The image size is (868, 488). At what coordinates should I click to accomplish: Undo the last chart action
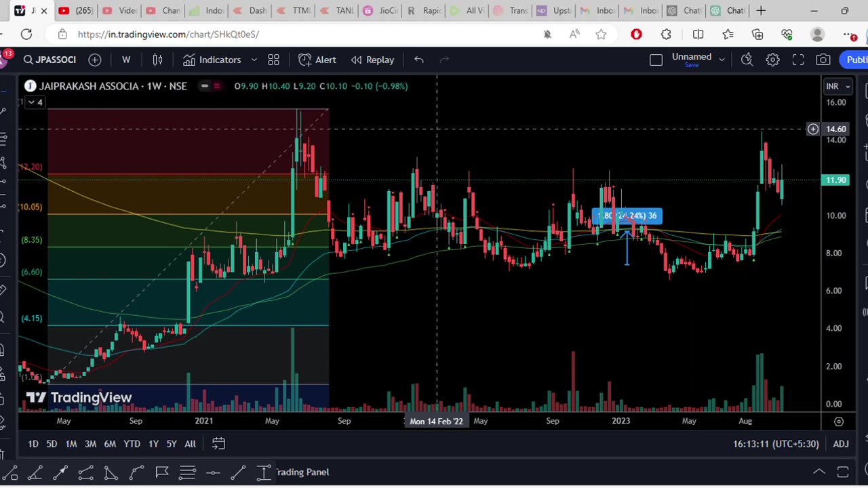pyautogui.click(x=419, y=60)
